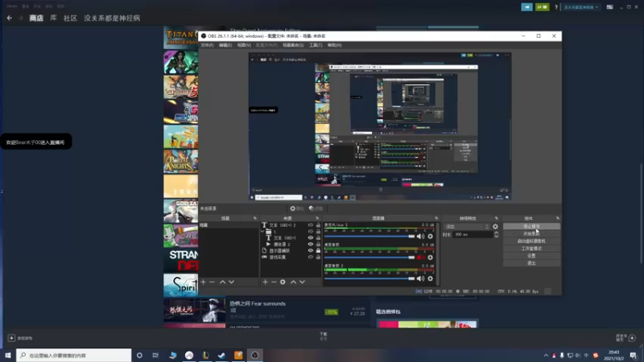Click the Windows taskbar search box
This screenshot has width=644, height=362.
(x=74, y=355)
